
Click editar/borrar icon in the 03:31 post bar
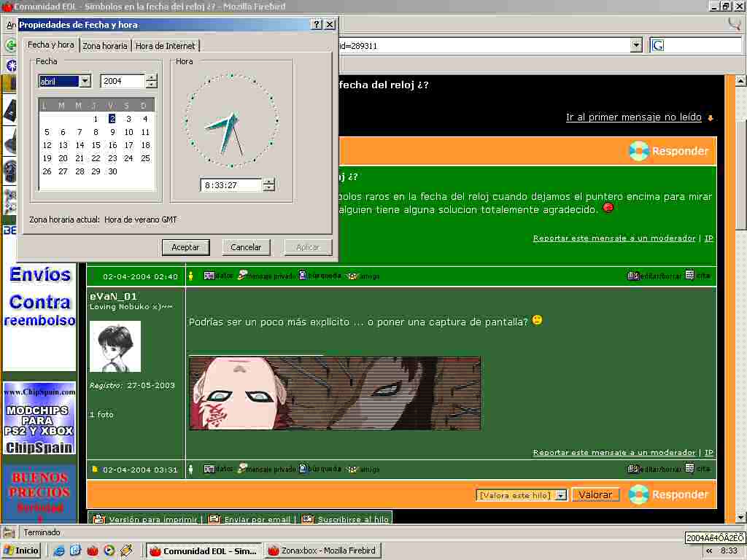click(654, 469)
